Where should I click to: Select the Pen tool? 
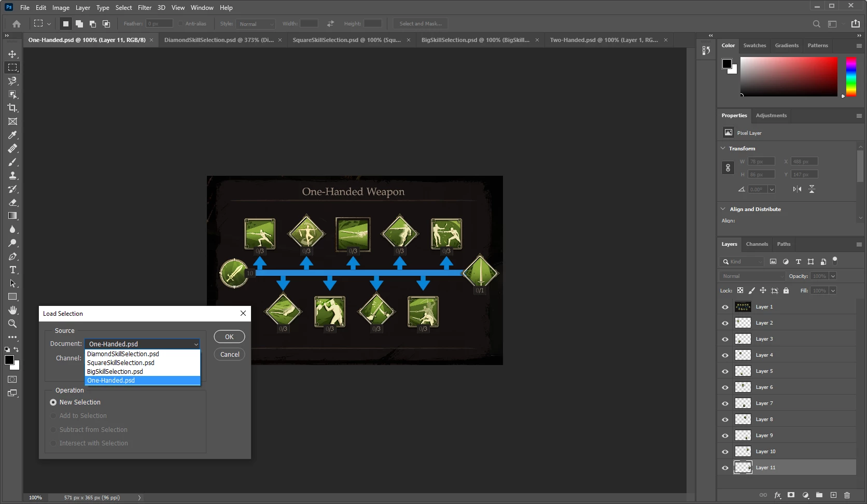pyautogui.click(x=12, y=256)
